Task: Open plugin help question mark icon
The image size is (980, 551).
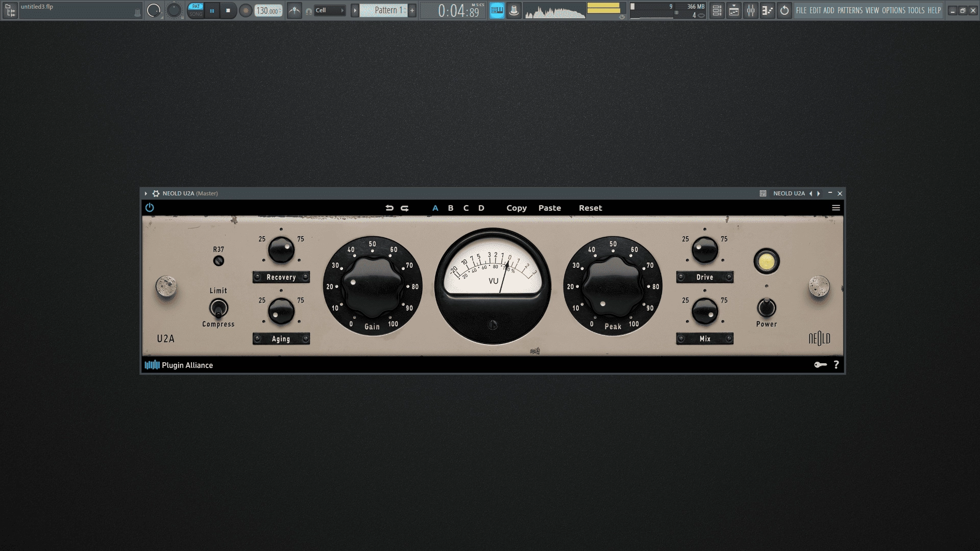Action: click(x=836, y=365)
